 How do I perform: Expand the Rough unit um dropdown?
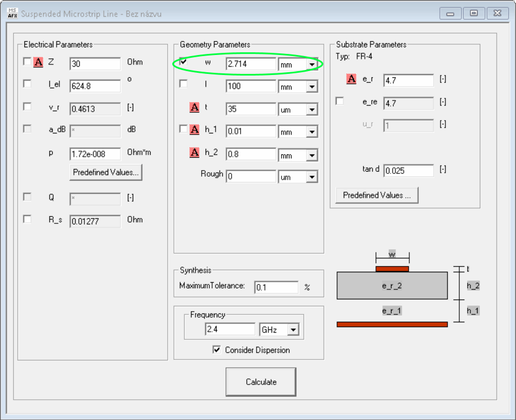coord(312,178)
